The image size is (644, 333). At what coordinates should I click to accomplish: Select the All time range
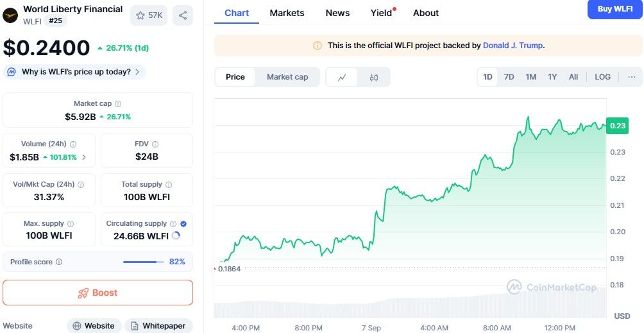(x=573, y=77)
